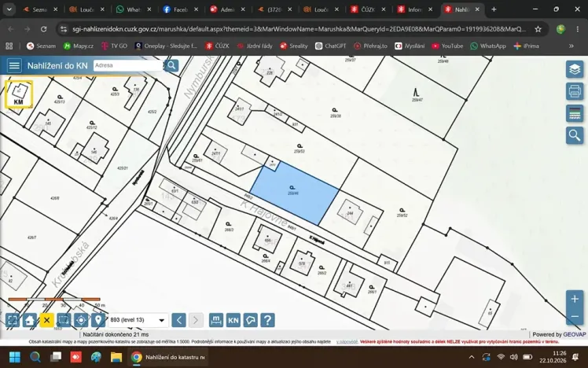This screenshot has height=368, width=588.
Task: Show more bookmarks chevron
Action: (571, 46)
